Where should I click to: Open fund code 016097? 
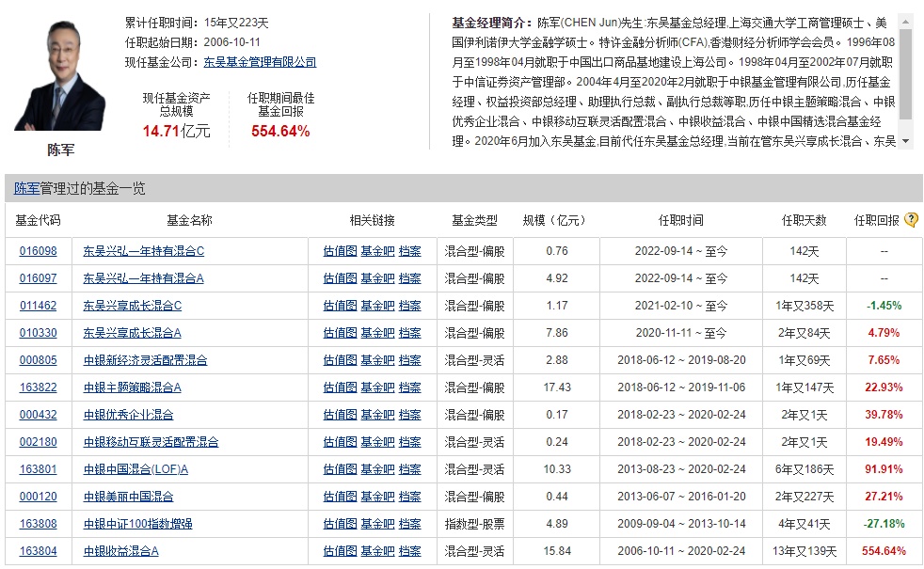pyautogui.click(x=39, y=278)
